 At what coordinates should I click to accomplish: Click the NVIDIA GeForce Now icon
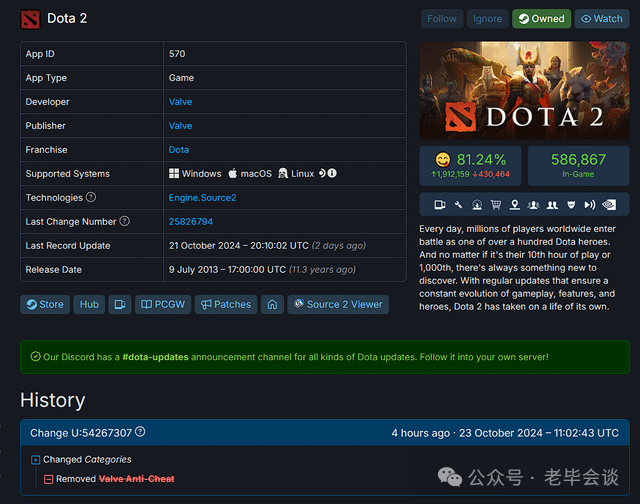609,204
